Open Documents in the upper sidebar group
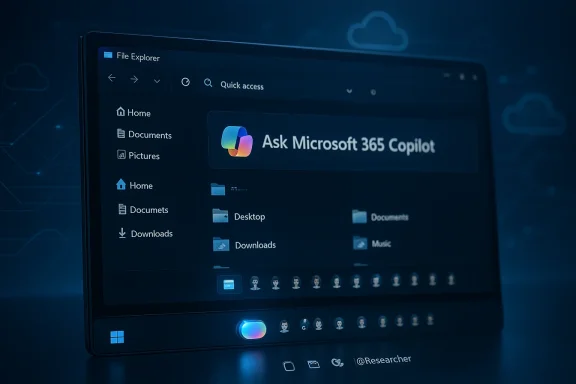The width and height of the screenshot is (576, 384). tap(144, 134)
